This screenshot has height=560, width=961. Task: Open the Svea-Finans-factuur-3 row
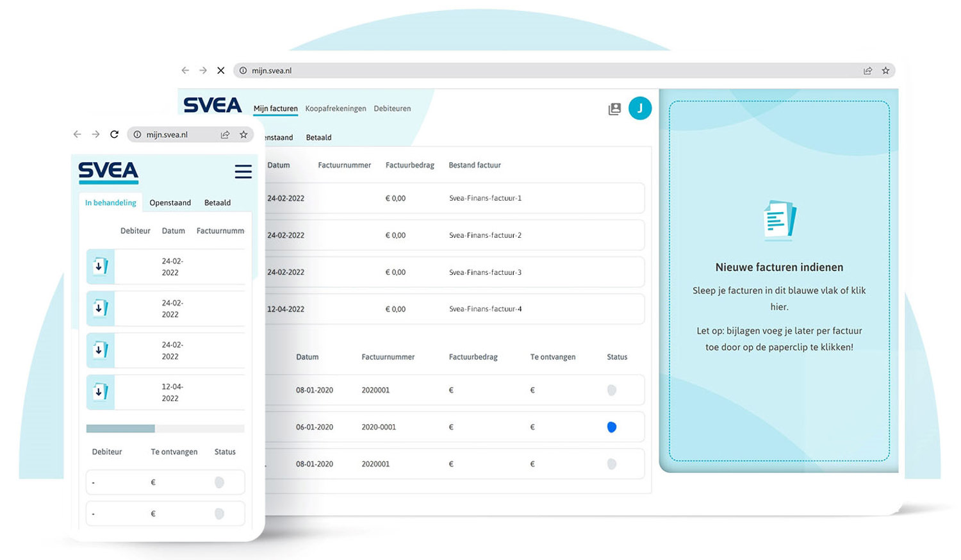(454, 272)
